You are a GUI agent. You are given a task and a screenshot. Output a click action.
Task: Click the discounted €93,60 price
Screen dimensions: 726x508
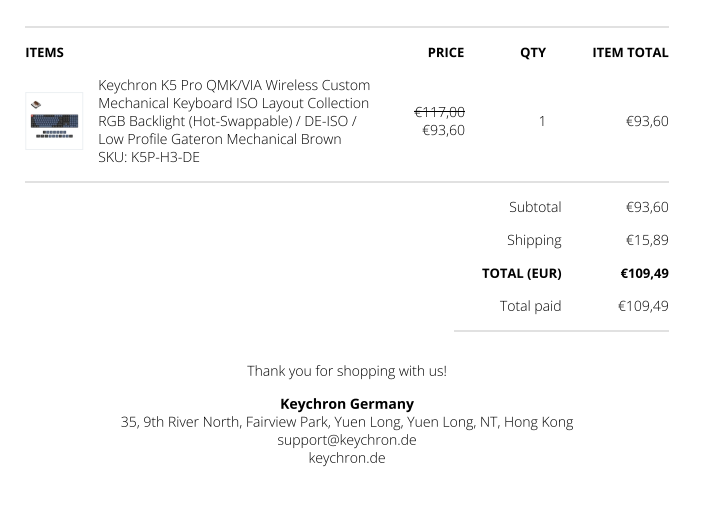pos(444,130)
